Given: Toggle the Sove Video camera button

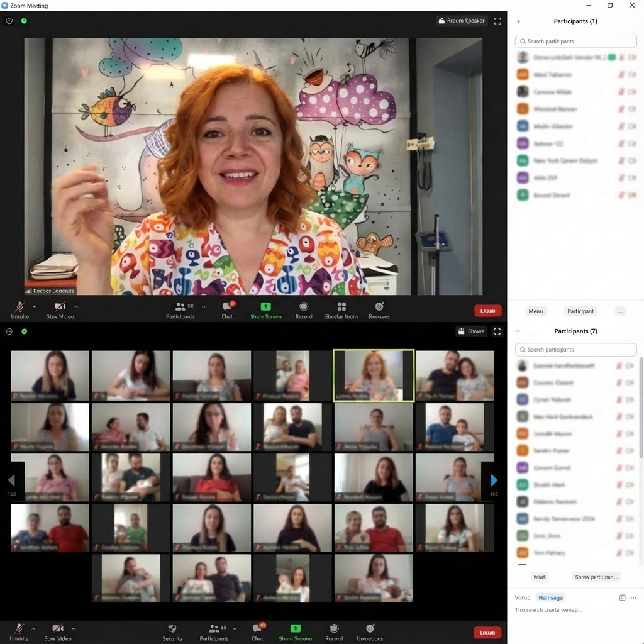Looking at the screenshot, I should point(58,628).
